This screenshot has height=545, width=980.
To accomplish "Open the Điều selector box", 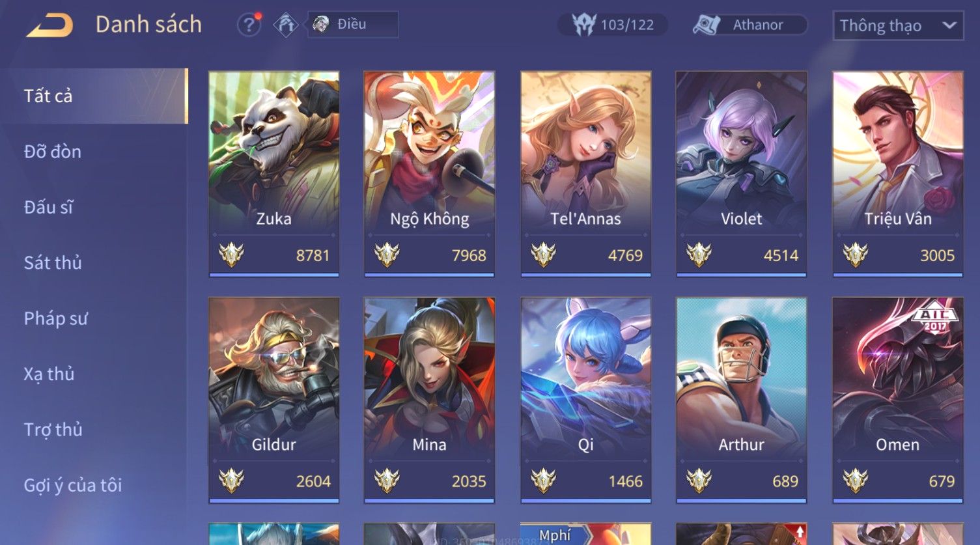I will 353,24.
